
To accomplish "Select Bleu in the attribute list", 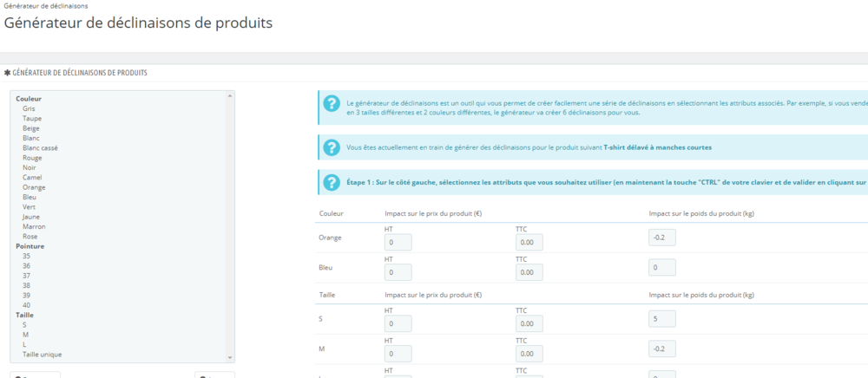I will tap(30, 197).
